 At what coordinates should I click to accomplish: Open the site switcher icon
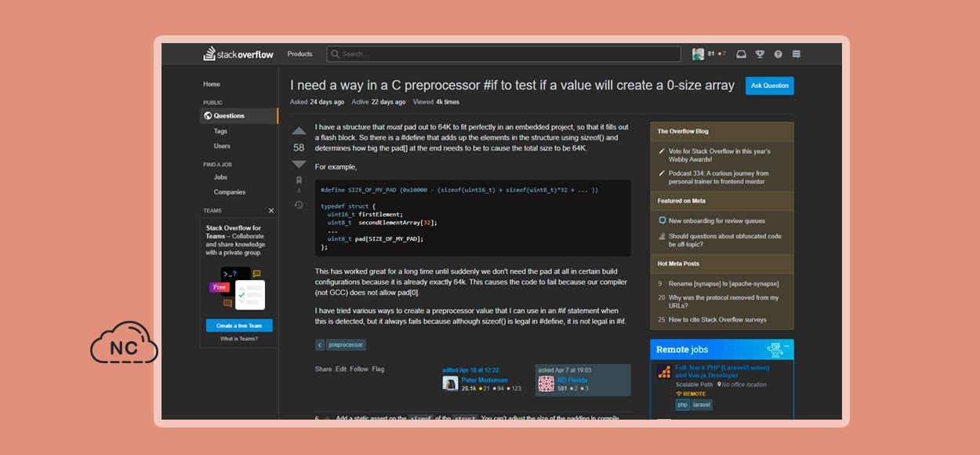pos(796,54)
